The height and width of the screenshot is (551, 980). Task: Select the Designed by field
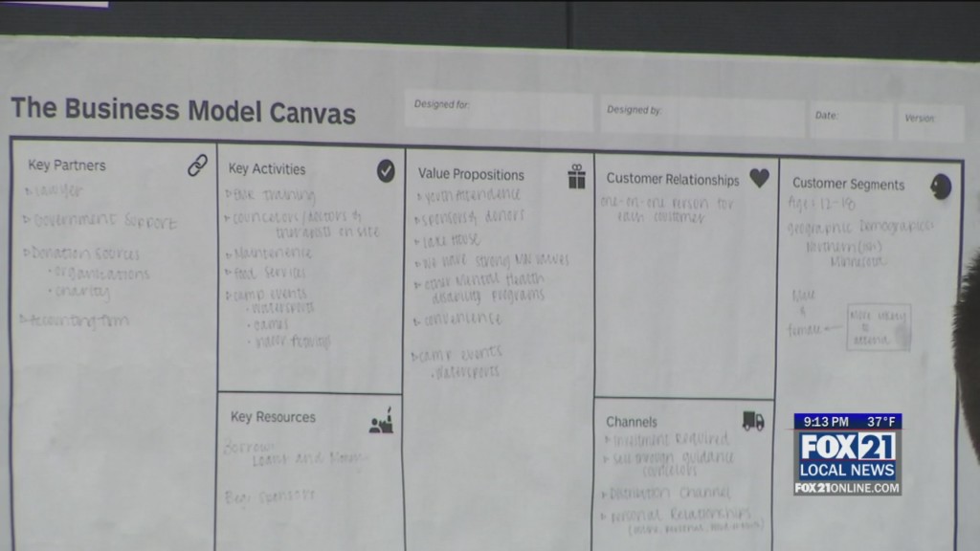pyautogui.click(x=702, y=119)
